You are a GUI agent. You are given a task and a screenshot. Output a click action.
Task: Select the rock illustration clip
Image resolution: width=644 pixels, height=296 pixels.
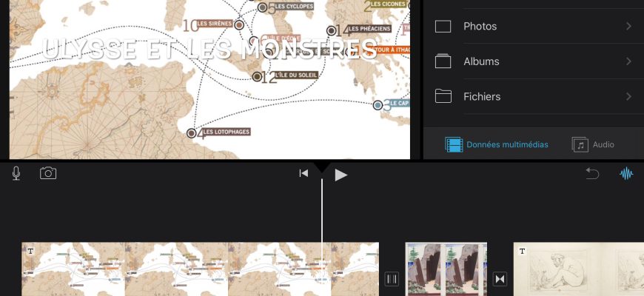(x=446, y=269)
